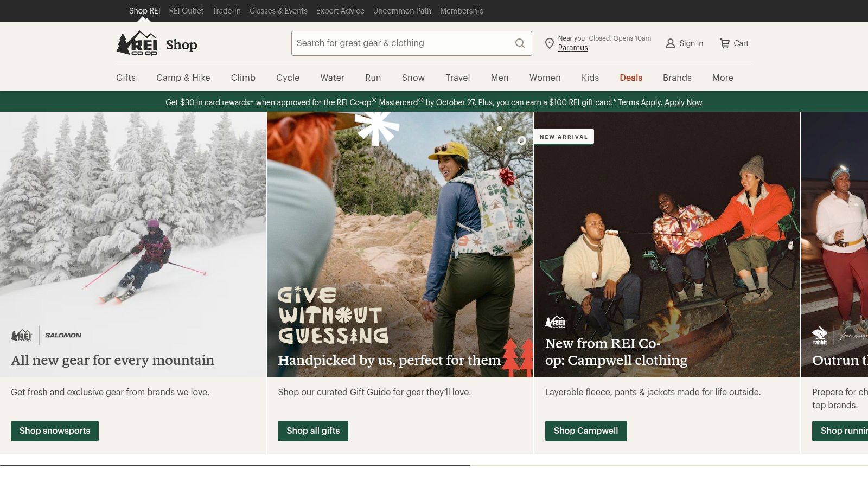The height and width of the screenshot is (488, 868).
Task: Open the Camp & Hike menu
Action: pos(183,78)
